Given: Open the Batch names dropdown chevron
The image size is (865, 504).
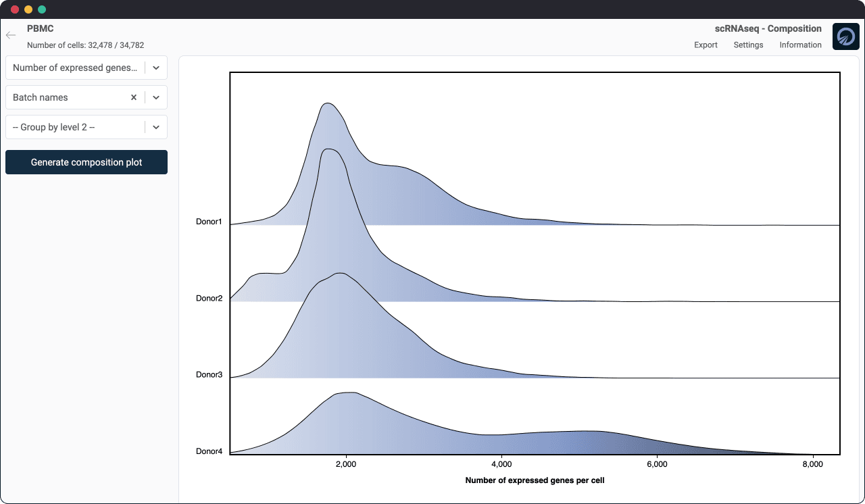Looking at the screenshot, I should (156, 97).
